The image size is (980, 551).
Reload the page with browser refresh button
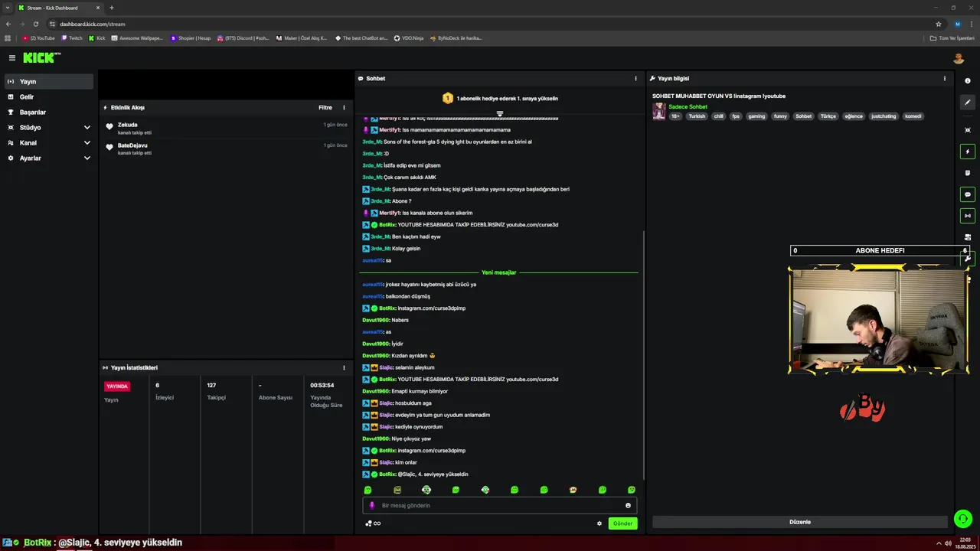[x=35, y=24]
